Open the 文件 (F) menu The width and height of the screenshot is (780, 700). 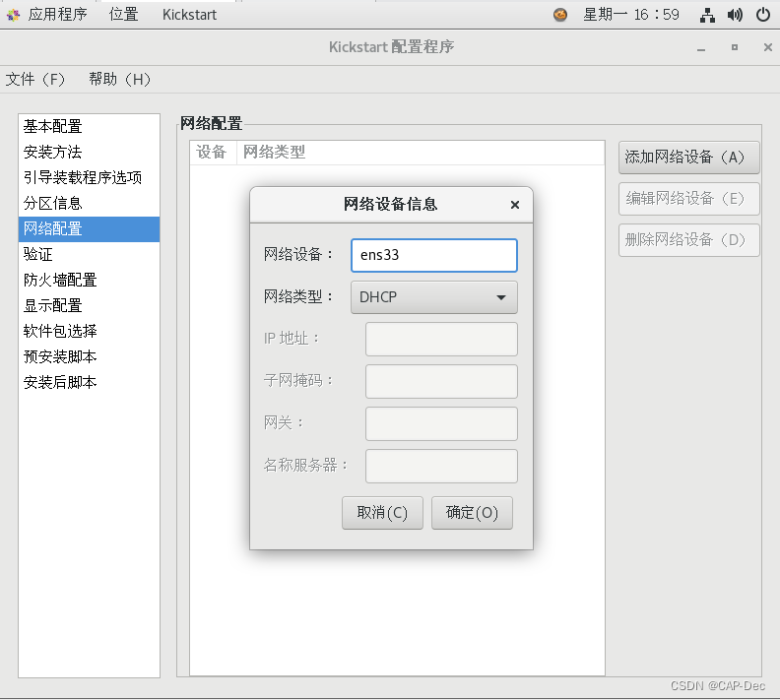(x=34, y=79)
